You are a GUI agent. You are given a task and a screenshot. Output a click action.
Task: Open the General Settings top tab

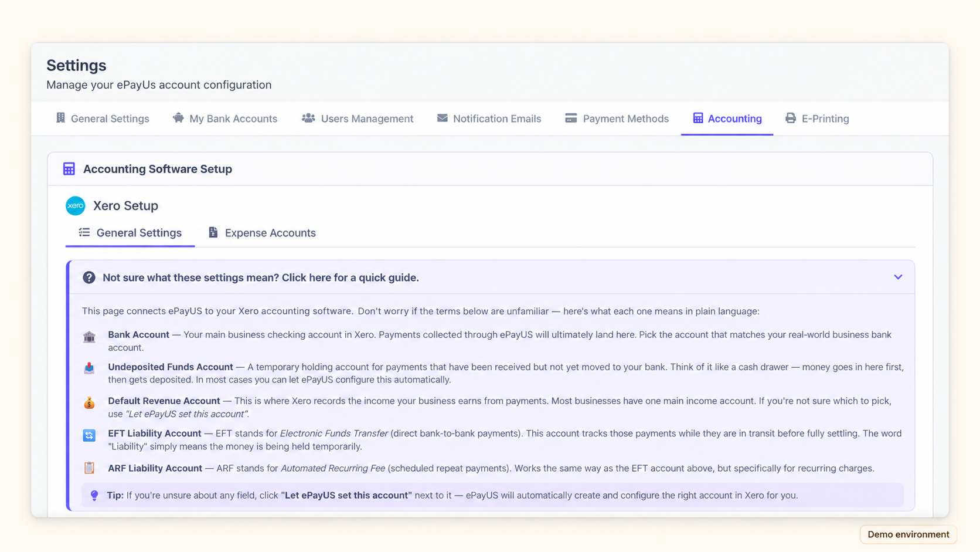(x=103, y=118)
